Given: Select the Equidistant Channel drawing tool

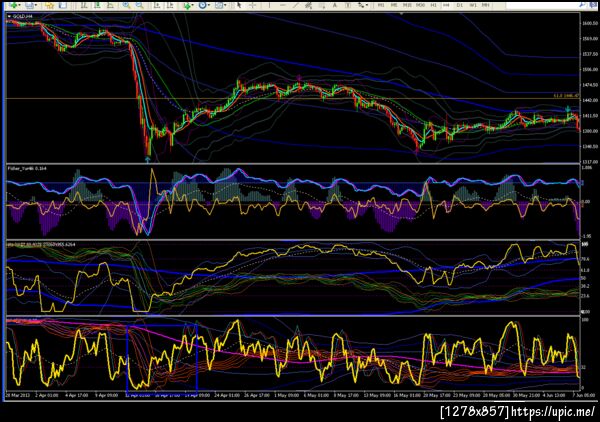Looking at the screenshot, I should tap(308, 5).
